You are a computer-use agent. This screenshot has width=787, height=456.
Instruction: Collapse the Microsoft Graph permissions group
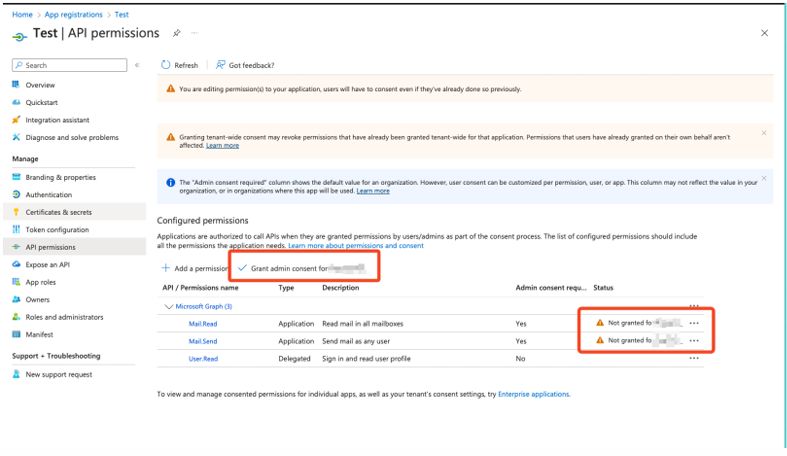click(168, 307)
